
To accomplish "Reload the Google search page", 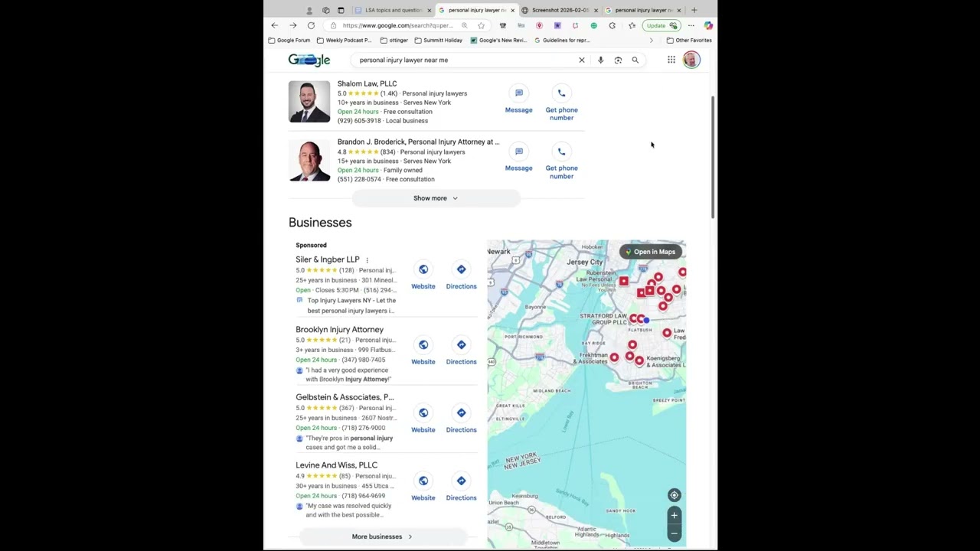I will click(x=311, y=25).
